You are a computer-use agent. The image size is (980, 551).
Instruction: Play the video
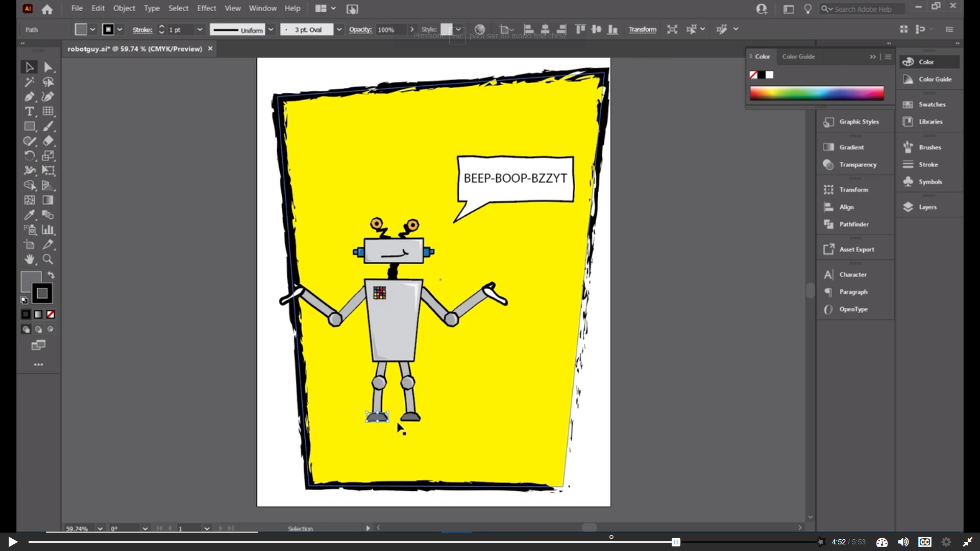pyautogui.click(x=13, y=542)
